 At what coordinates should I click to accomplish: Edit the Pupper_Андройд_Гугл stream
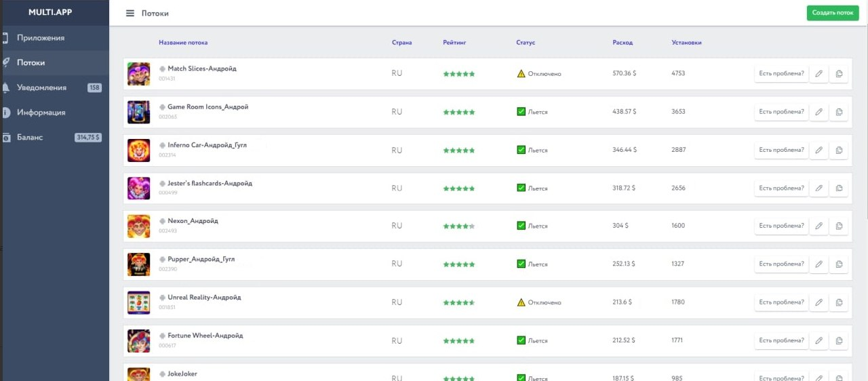click(x=818, y=264)
